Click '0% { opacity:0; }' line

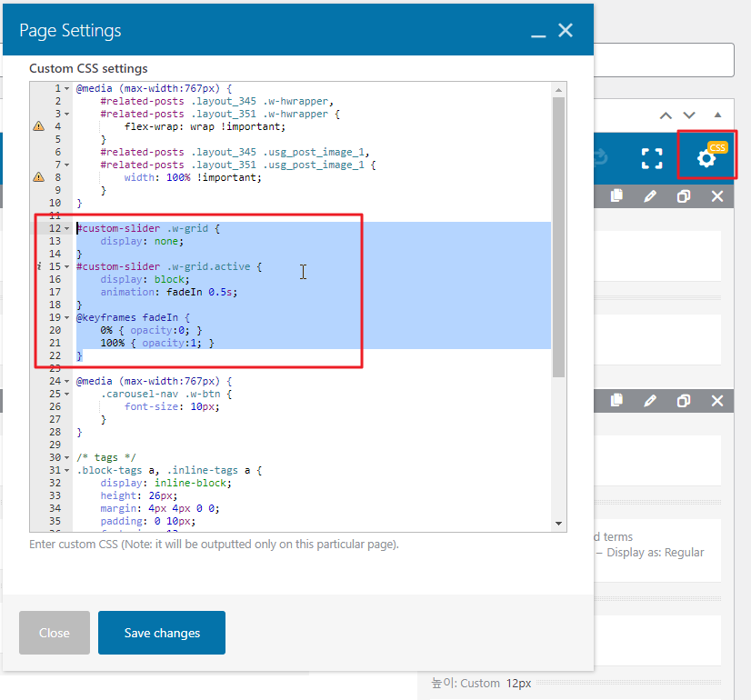(151, 330)
